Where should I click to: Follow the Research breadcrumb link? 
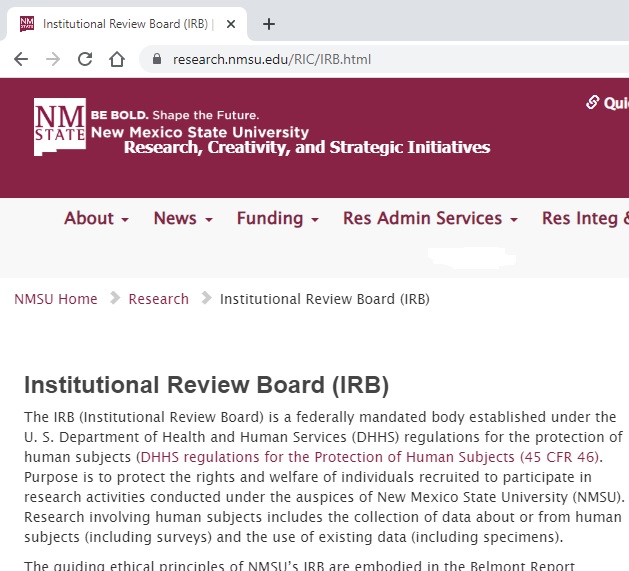[x=158, y=299]
